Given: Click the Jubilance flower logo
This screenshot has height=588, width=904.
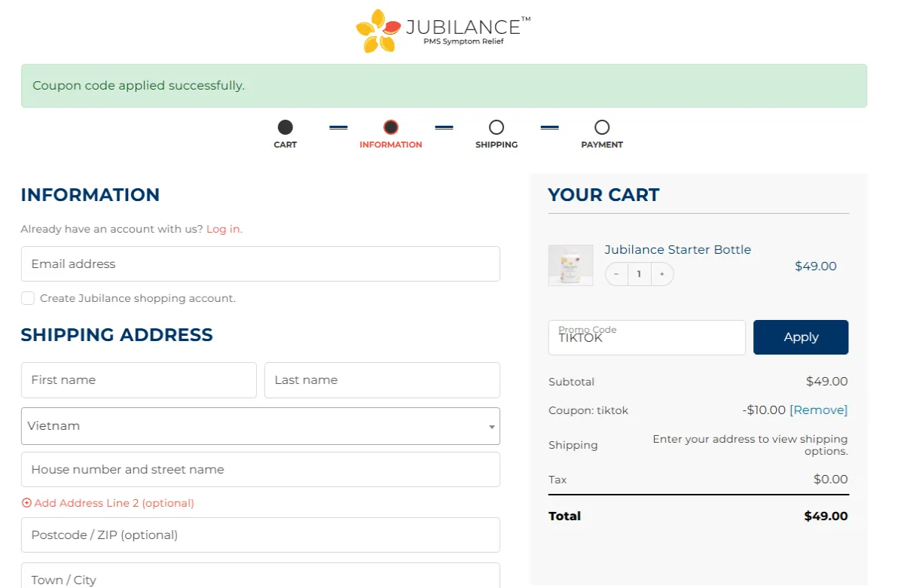Looking at the screenshot, I should click(x=378, y=31).
